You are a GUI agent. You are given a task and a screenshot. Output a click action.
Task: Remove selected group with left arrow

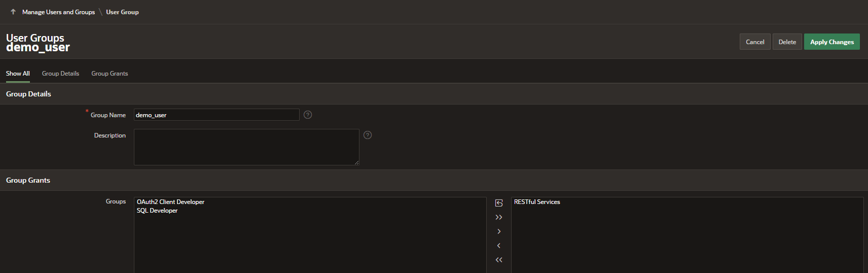(x=499, y=246)
